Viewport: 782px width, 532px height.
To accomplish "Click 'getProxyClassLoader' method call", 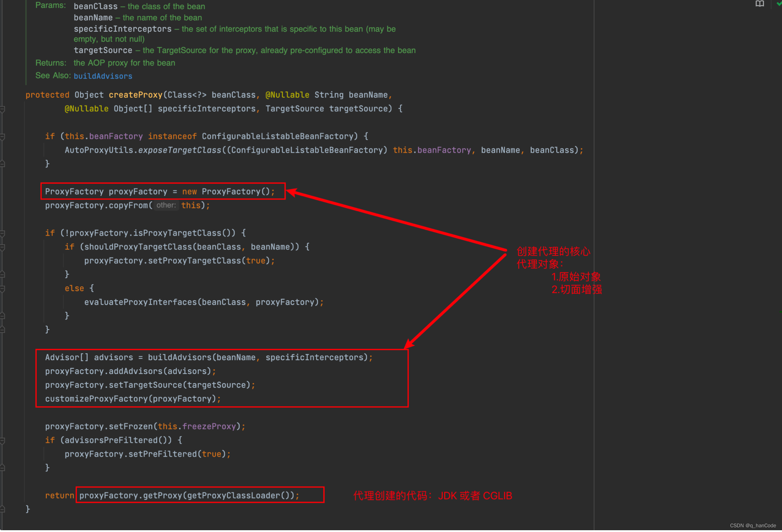I will point(234,495).
